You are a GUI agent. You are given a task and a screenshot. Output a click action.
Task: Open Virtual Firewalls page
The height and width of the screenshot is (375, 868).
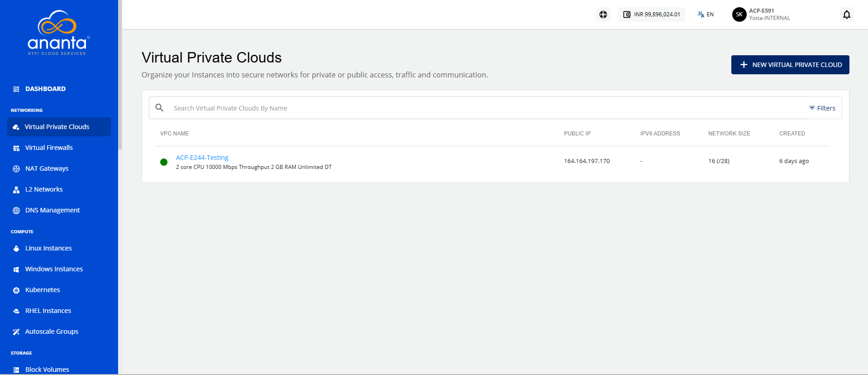click(x=49, y=148)
